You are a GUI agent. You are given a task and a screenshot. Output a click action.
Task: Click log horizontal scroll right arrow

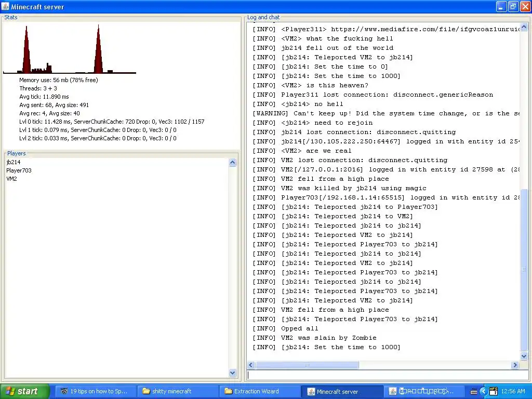pos(515,365)
